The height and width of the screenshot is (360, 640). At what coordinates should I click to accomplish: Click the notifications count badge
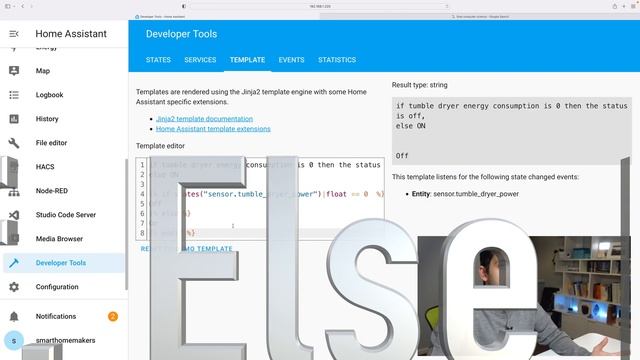click(113, 316)
